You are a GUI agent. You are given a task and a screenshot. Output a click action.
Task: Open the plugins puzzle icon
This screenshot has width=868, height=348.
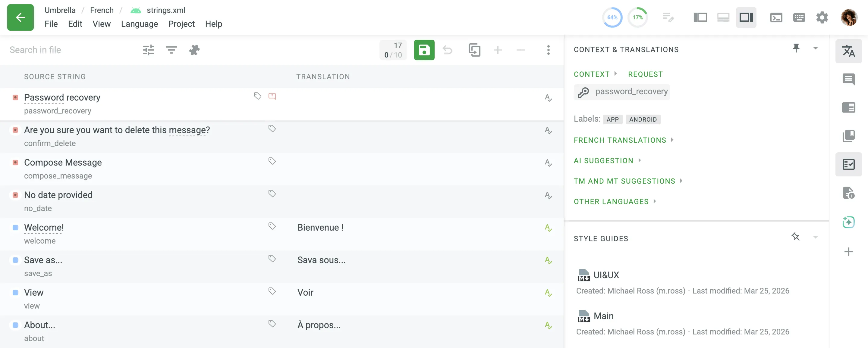[x=194, y=50]
